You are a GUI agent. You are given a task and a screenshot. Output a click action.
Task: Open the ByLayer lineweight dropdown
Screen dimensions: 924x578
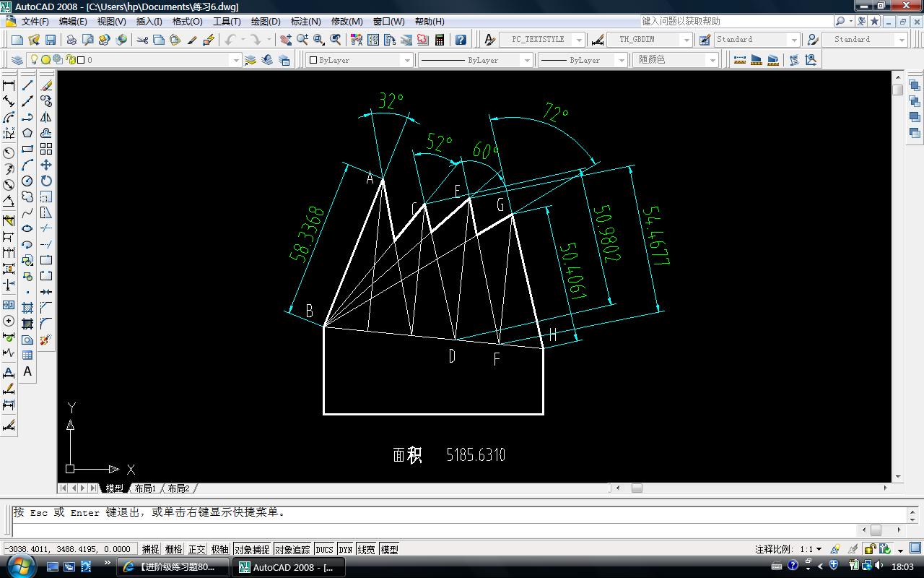(621, 60)
